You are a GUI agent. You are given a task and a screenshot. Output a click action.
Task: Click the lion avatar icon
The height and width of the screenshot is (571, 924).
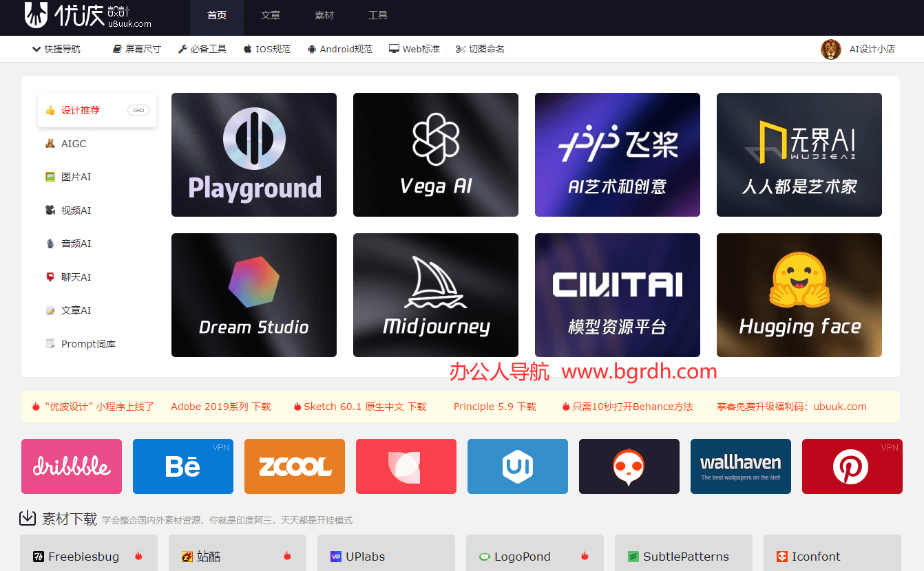click(x=831, y=50)
